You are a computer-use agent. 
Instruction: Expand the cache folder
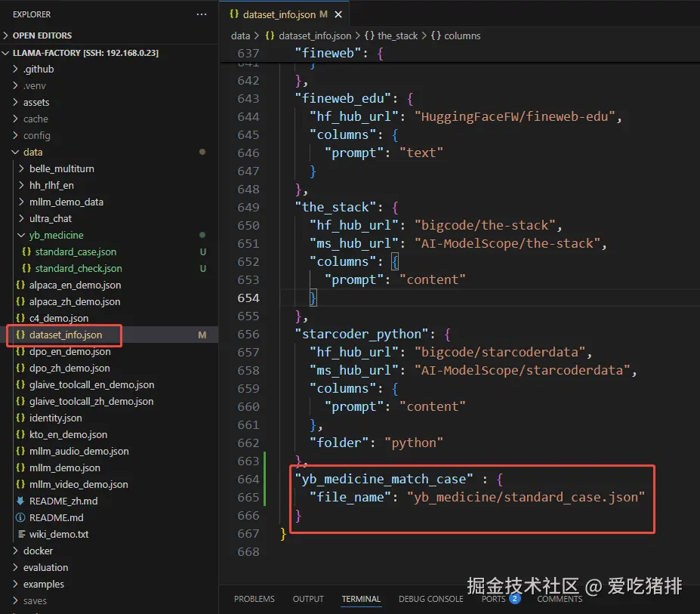(x=35, y=119)
